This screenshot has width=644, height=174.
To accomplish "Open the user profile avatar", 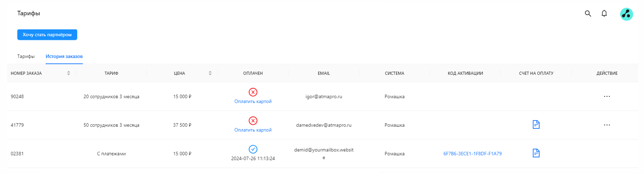I will (x=626, y=14).
